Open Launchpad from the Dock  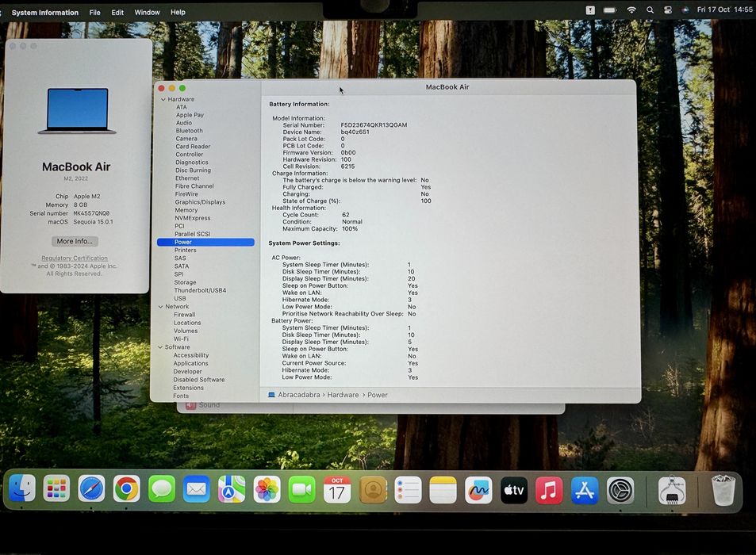[57, 489]
